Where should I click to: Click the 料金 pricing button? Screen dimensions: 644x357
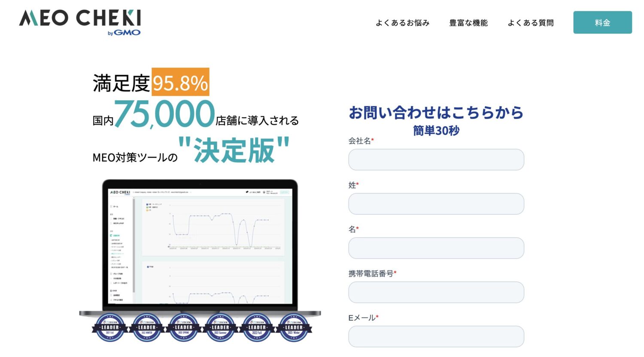point(603,22)
